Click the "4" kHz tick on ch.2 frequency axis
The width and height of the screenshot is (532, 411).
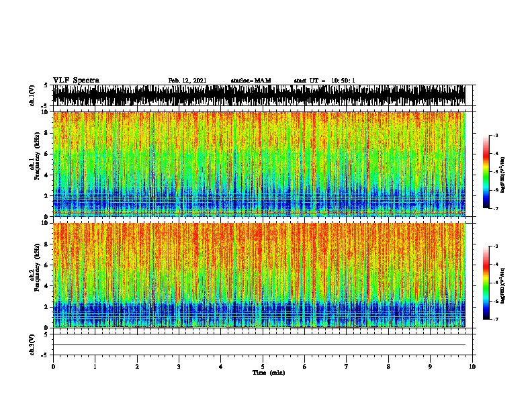(46, 286)
